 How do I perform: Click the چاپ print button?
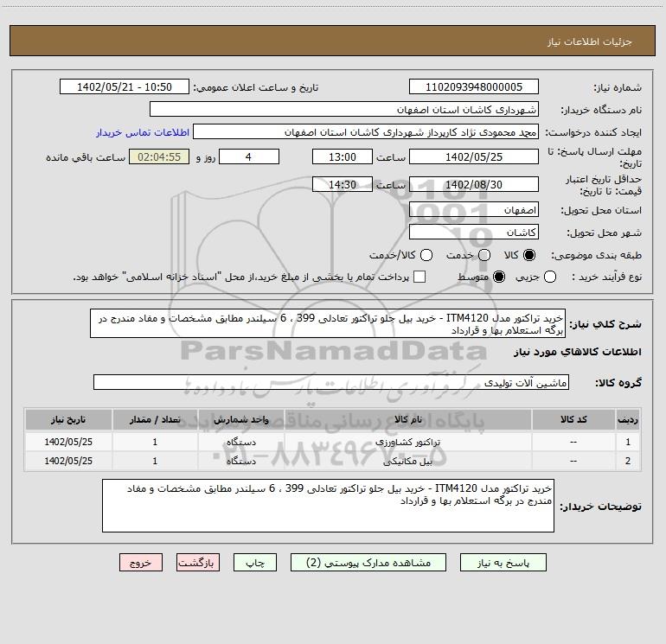pos(255,563)
